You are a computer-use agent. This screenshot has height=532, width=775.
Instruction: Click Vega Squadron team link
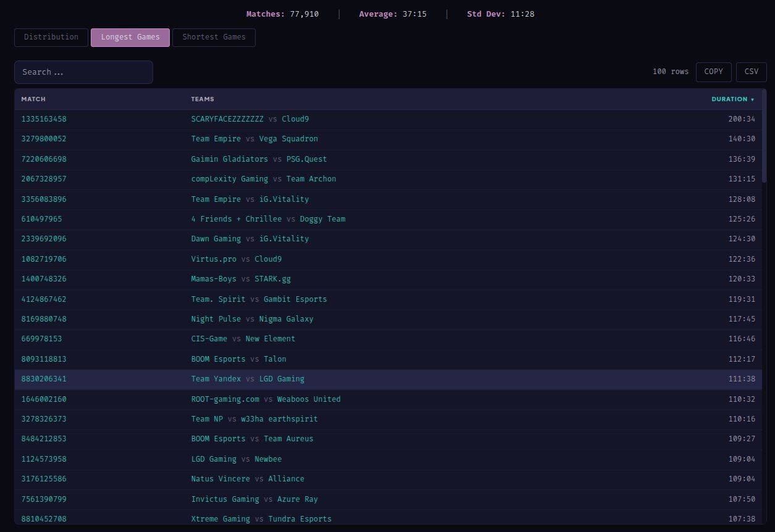[288, 139]
